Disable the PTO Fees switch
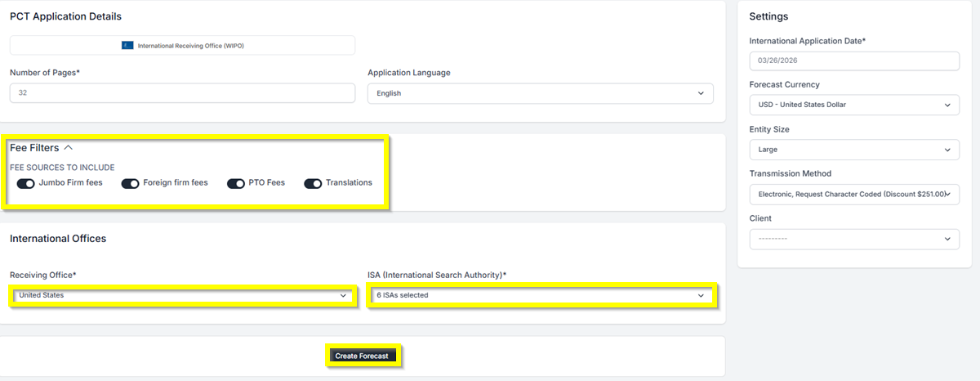The image size is (980, 381). (x=236, y=183)
